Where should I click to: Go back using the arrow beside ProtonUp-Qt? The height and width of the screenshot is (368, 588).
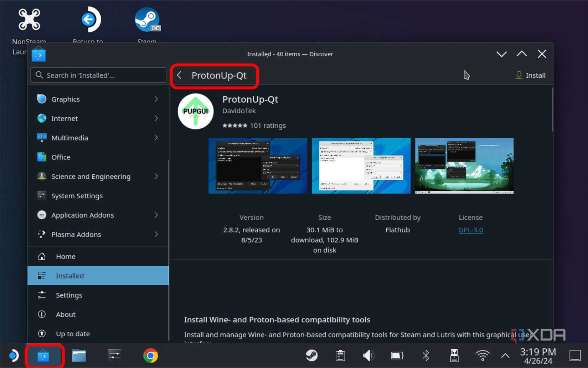[x=180, y=75]
